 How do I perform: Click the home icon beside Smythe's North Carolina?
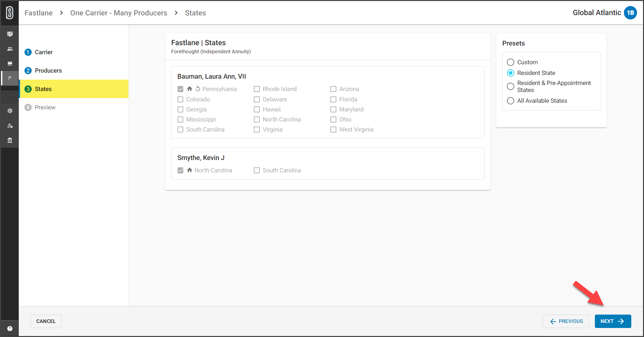(x=190, y=170)
